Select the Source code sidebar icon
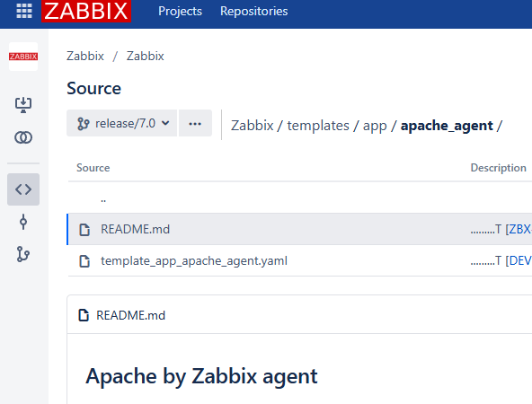This screenshot has height=404, width=532. point(23,189)
